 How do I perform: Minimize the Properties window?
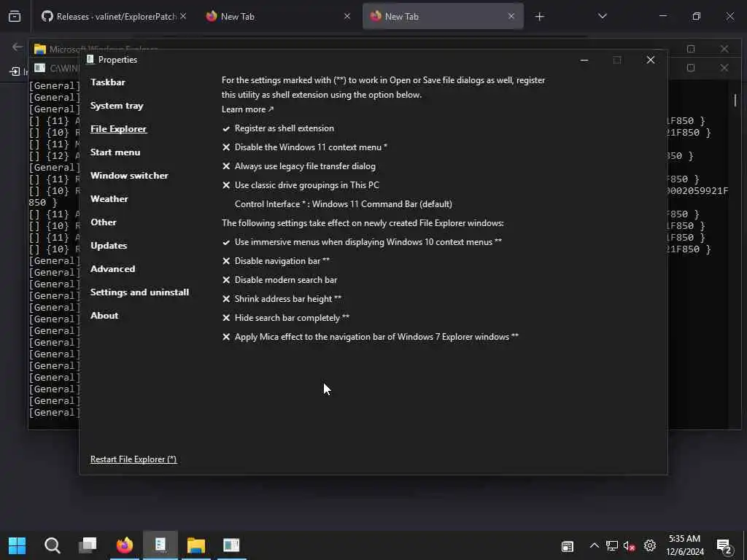pyautogui.click(x=584, y=60)
